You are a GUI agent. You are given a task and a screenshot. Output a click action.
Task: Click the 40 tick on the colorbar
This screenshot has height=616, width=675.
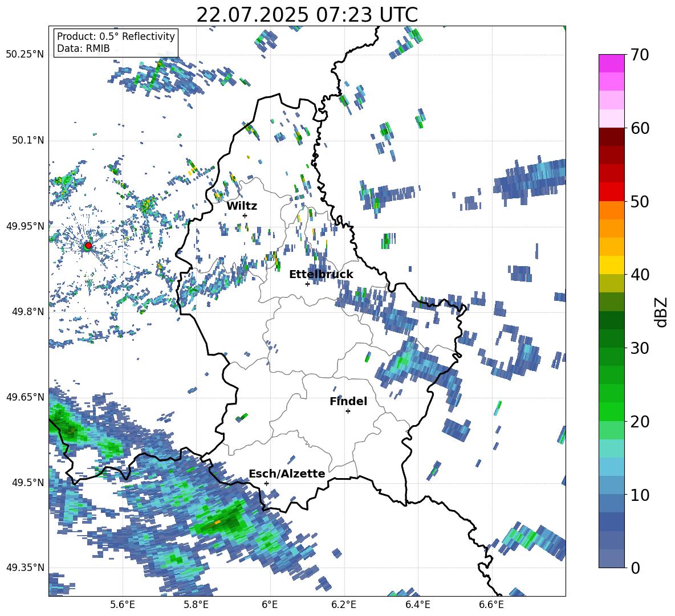click(x=640, y=275)
